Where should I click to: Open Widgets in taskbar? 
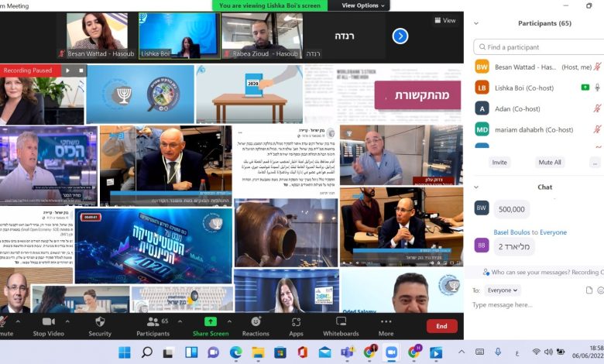[191, 352]
